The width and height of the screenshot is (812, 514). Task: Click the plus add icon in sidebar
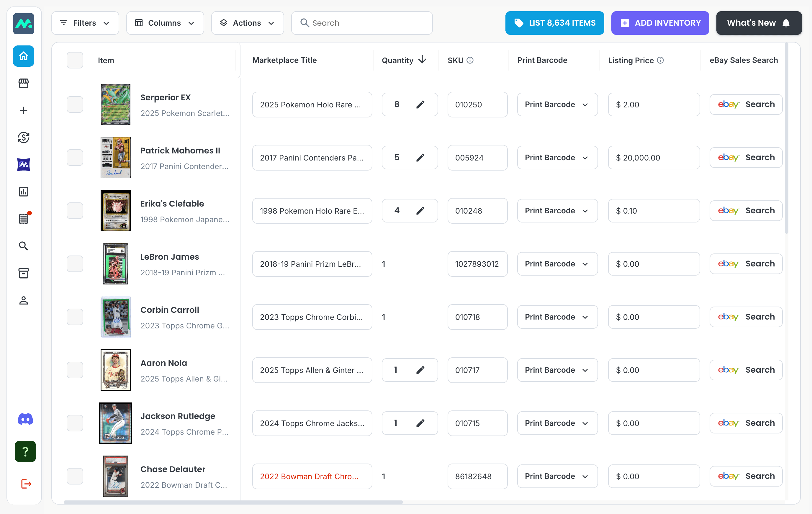point(24,110)
